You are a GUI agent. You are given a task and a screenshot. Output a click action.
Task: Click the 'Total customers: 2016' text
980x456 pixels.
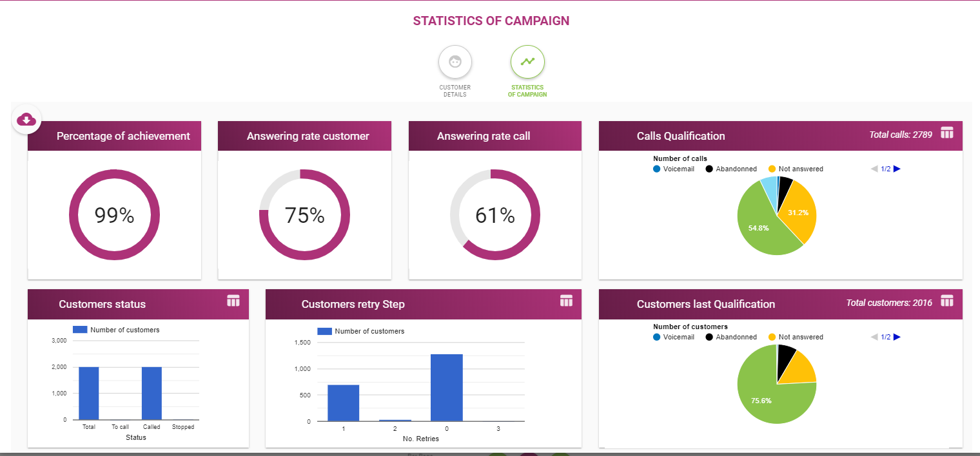tap(889, 303)
